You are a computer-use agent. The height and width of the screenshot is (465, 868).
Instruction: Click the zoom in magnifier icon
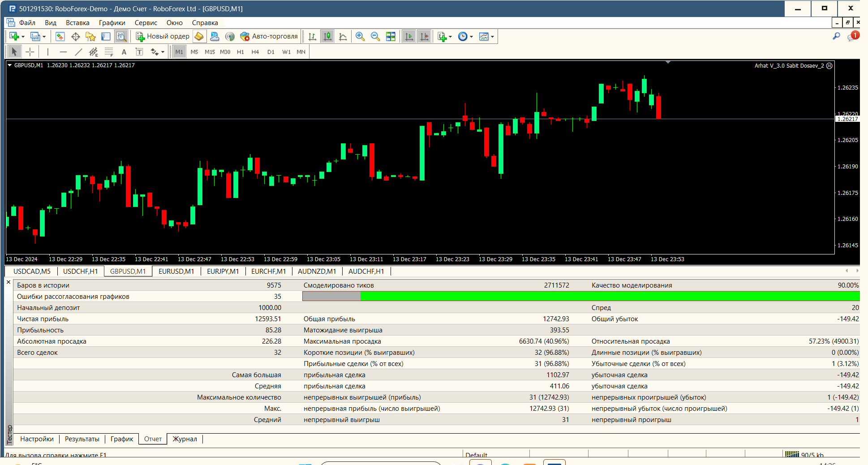point(360,37)
